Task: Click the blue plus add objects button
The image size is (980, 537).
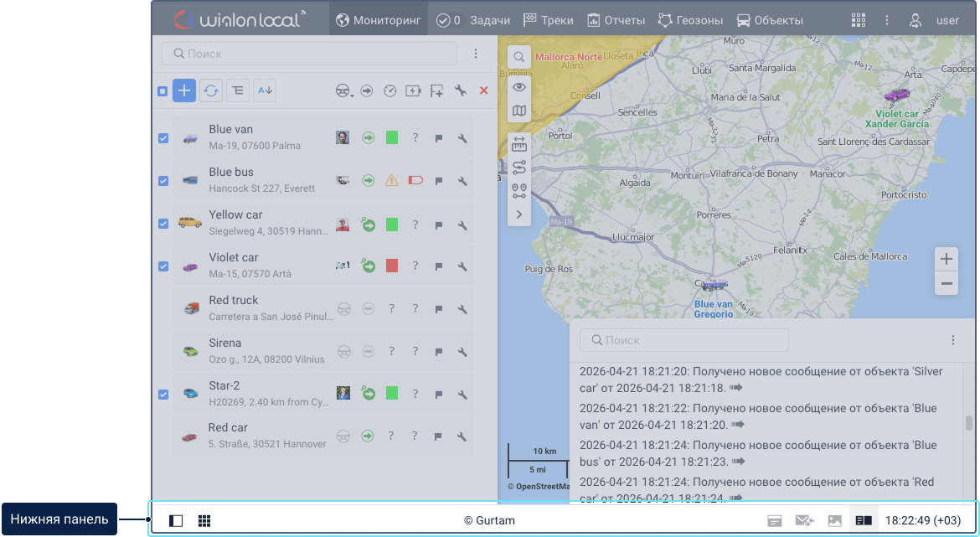Action: coord(184,90)
